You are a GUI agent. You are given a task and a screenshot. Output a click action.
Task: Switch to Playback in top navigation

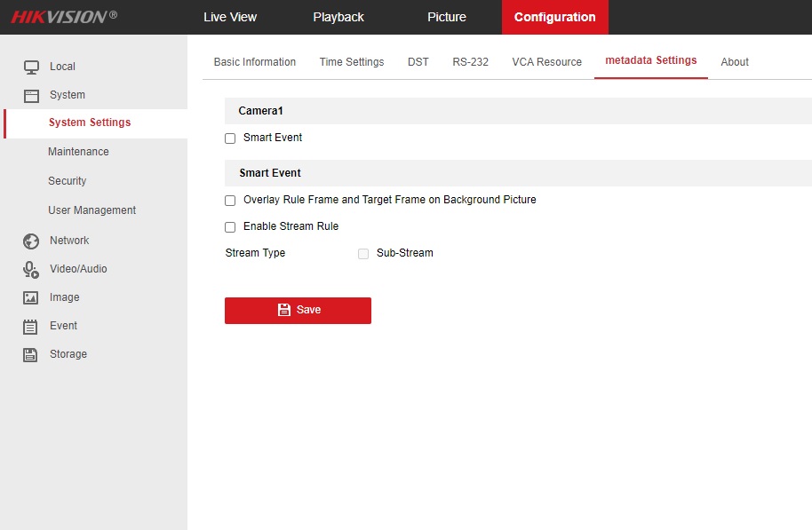pyautogui.click(x=338, y=17)
